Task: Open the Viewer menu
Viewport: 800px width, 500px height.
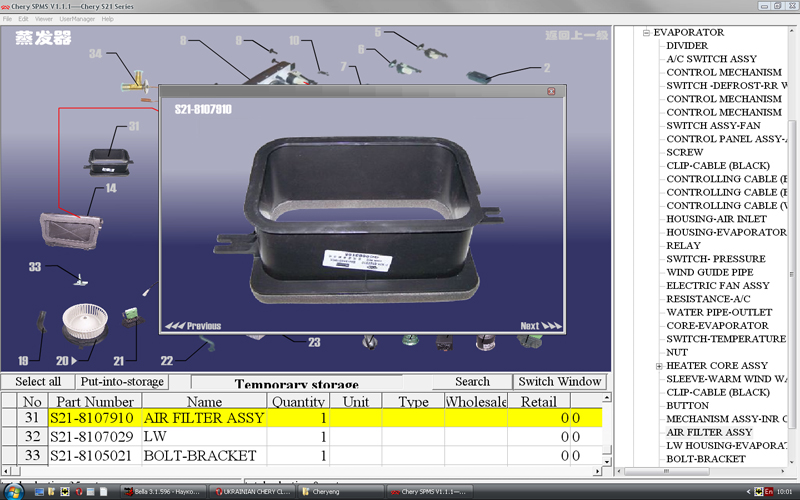Action: click(44, 19)
